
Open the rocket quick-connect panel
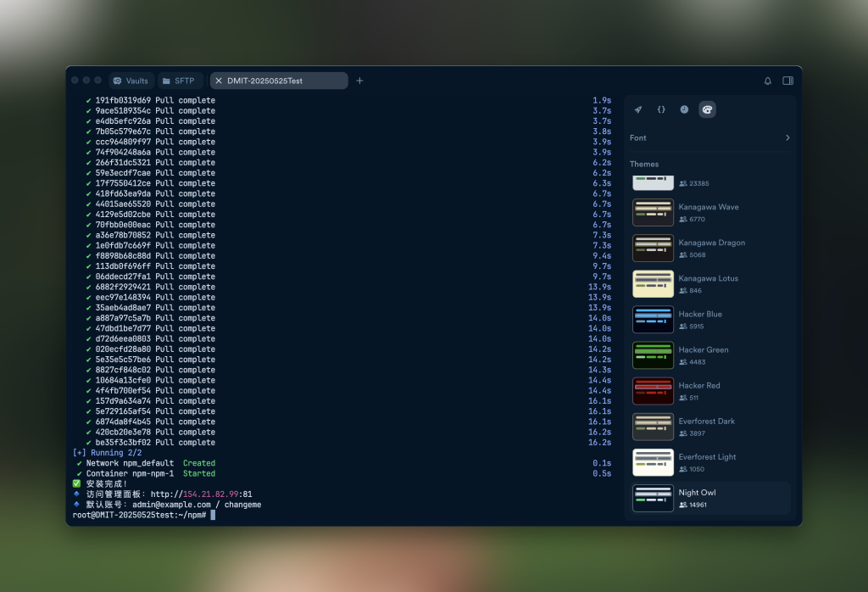[638, 109]
